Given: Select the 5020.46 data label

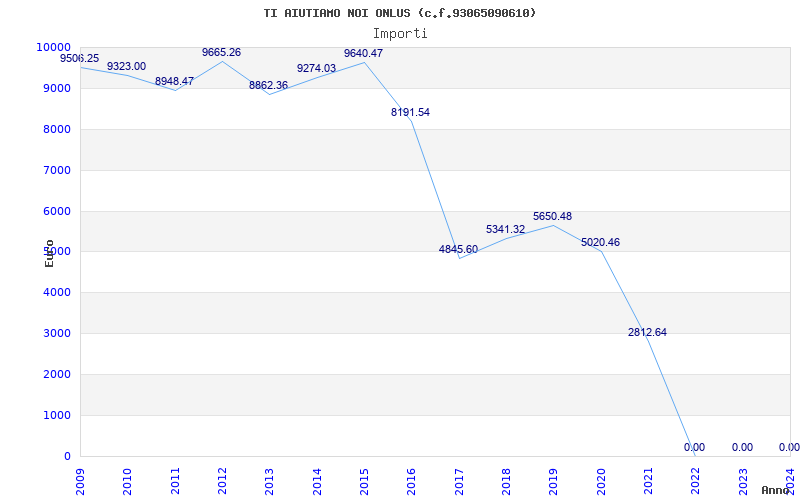Looking at the screenshot, I should coord(601,242).
